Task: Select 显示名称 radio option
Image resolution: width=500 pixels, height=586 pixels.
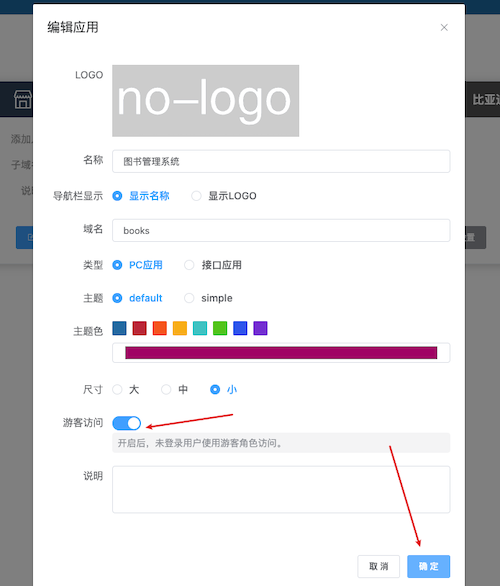Action: (x=141, y=196)
